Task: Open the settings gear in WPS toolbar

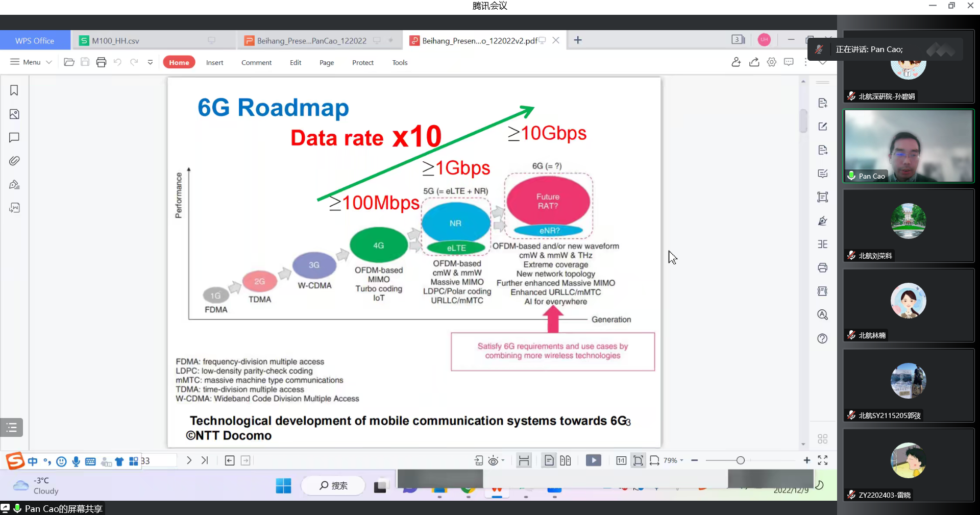Action: [x=772, y=62]
